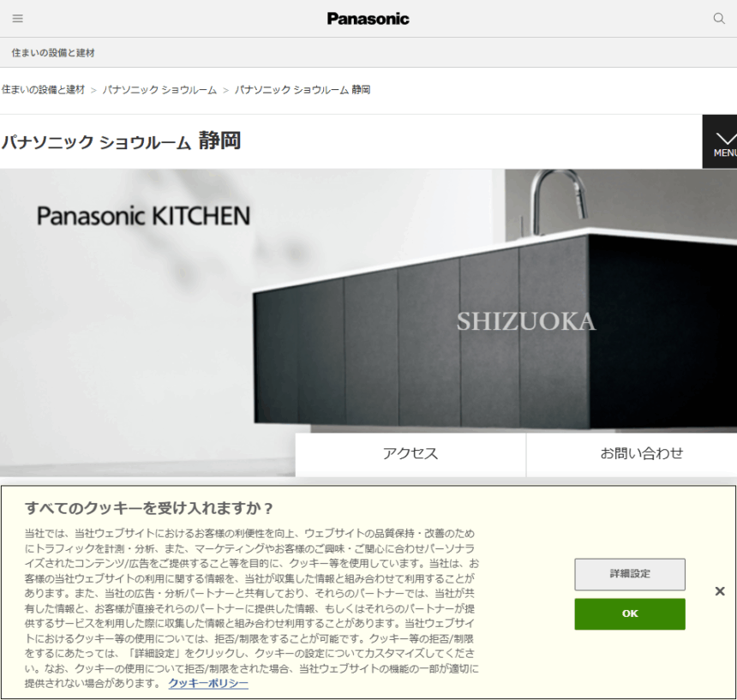Select the 住まいの設備と建材 navigation bar item
This screenshot has height=700, width=737.
[53, 53]
